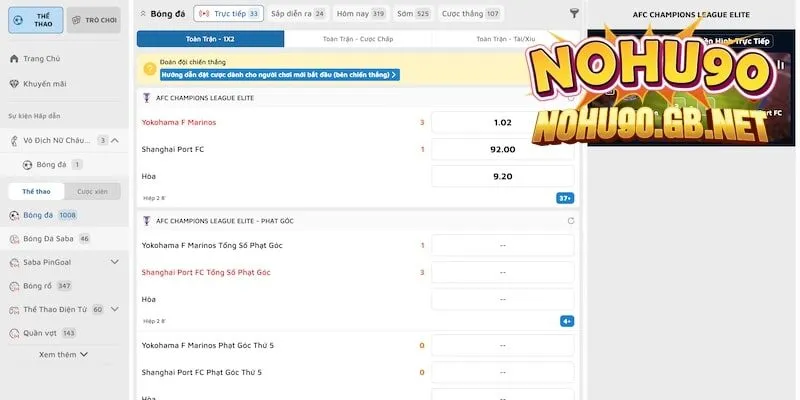Expand the Thể Thao Điện Tử chevron
Screen dimensions: 800x400
(115, 309)
